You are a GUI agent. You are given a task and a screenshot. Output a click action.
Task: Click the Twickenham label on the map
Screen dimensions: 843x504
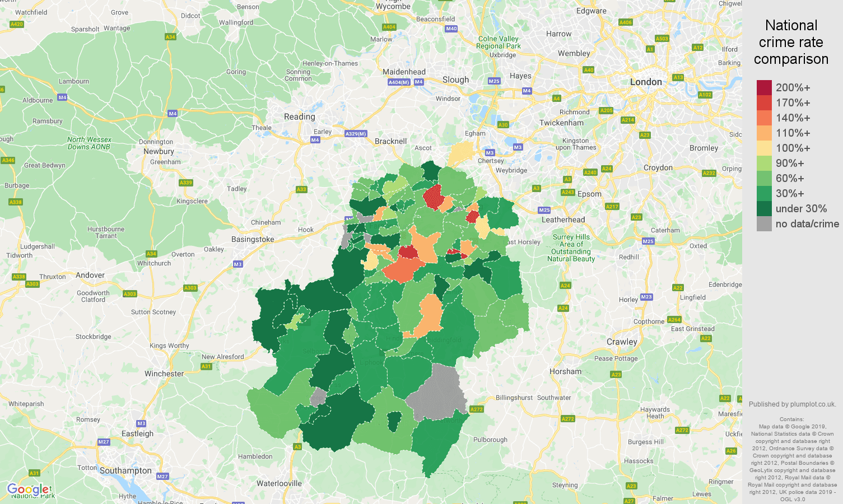[x=561, y=123]
